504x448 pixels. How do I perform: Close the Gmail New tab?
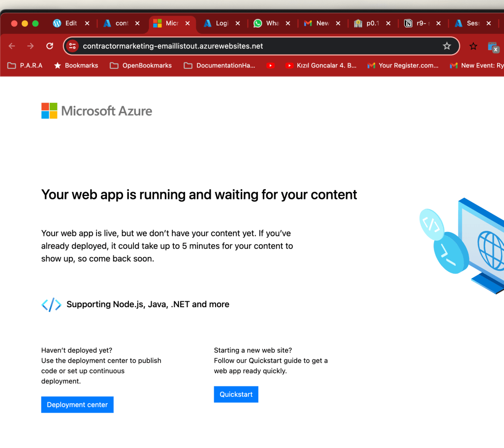tap(338, 23)
